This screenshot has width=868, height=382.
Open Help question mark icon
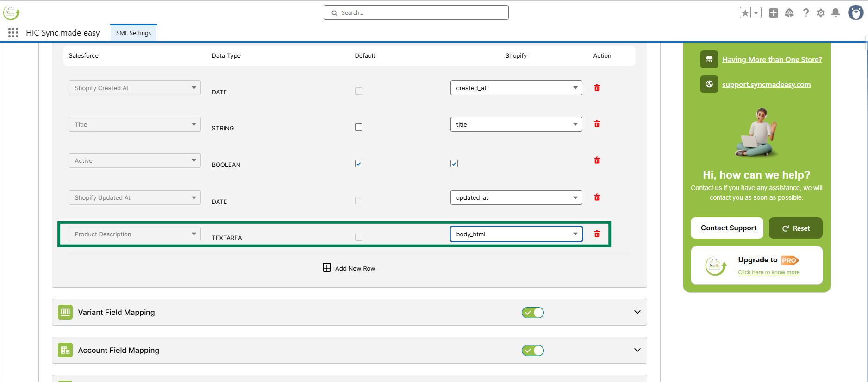[806, 13]
